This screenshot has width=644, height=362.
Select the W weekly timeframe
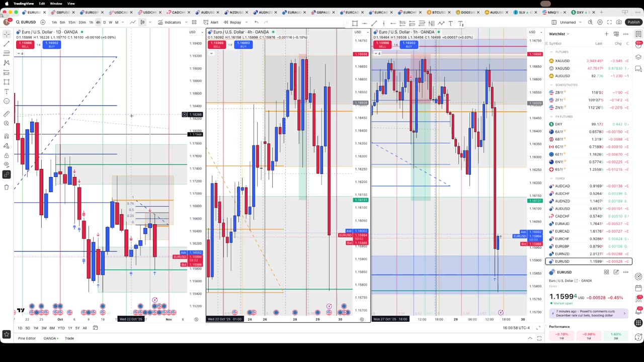pos(110,22)
